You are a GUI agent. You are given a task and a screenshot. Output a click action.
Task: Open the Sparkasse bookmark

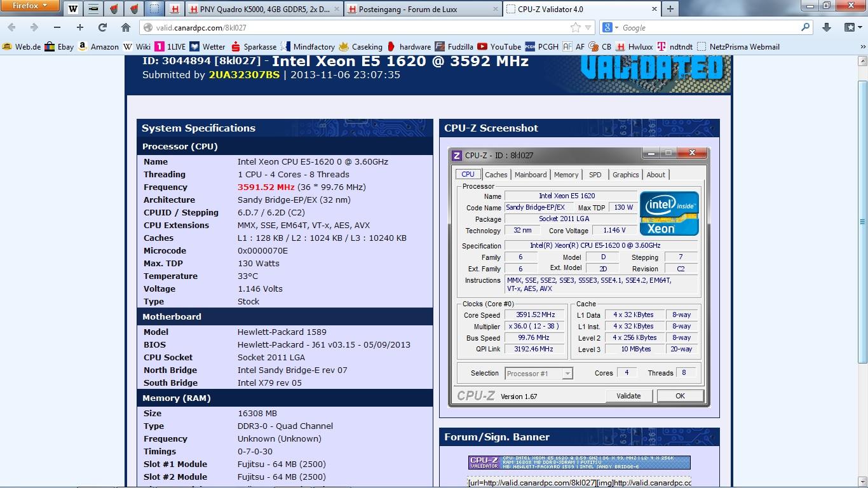pos(254,46)
